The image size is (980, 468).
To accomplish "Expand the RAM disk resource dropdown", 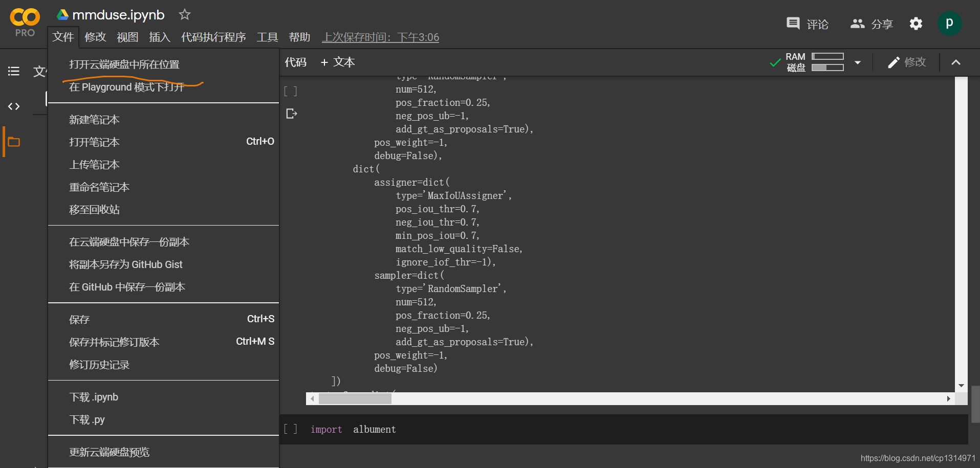I will tap(858, 62).
